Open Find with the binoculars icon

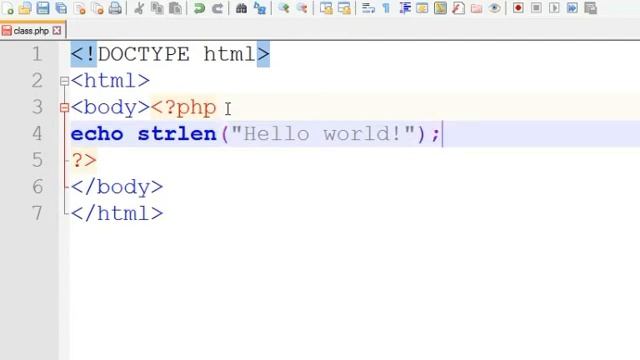pos(241,8)
